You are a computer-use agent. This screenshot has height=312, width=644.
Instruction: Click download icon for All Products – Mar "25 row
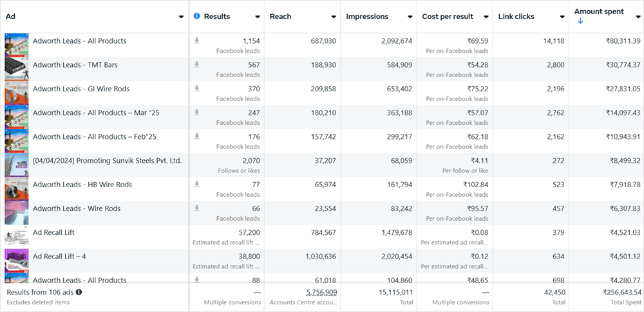(196, 113)
